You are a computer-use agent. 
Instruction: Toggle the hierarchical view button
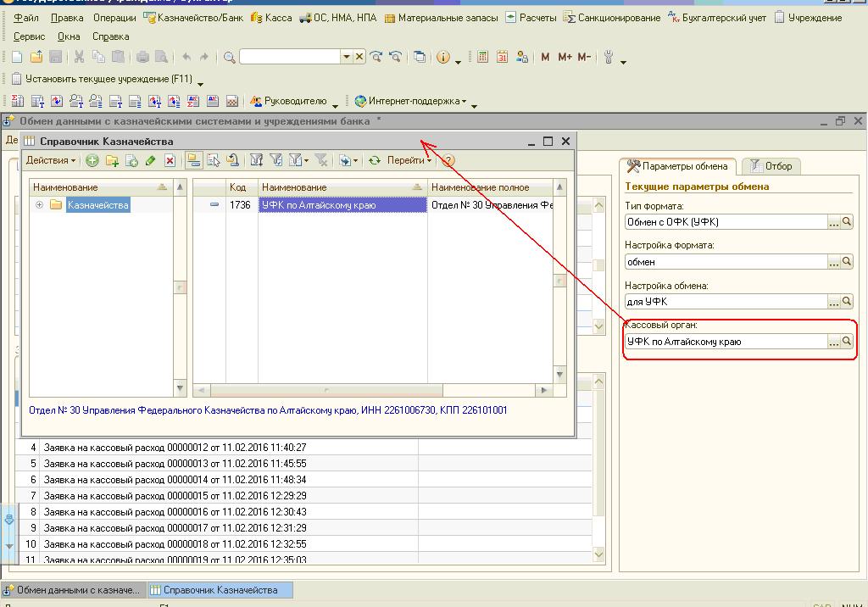[x=193, y=160]
